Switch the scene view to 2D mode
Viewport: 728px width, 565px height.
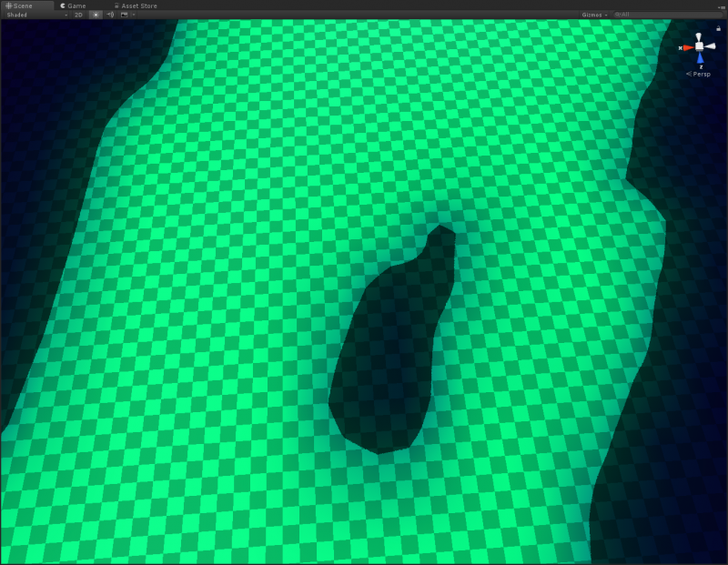[x=78, y=15]
